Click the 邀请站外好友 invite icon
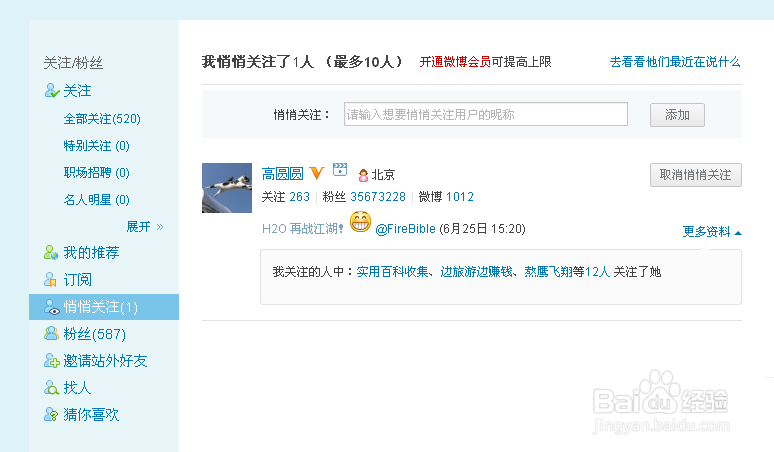The height and width of the screenshot is (452, 774). pyautogui.click(x=52, y=361)
